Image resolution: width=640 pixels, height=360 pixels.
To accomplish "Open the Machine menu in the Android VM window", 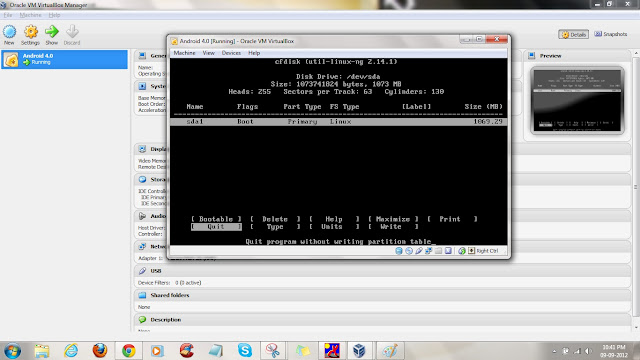I will coord(184,53).
